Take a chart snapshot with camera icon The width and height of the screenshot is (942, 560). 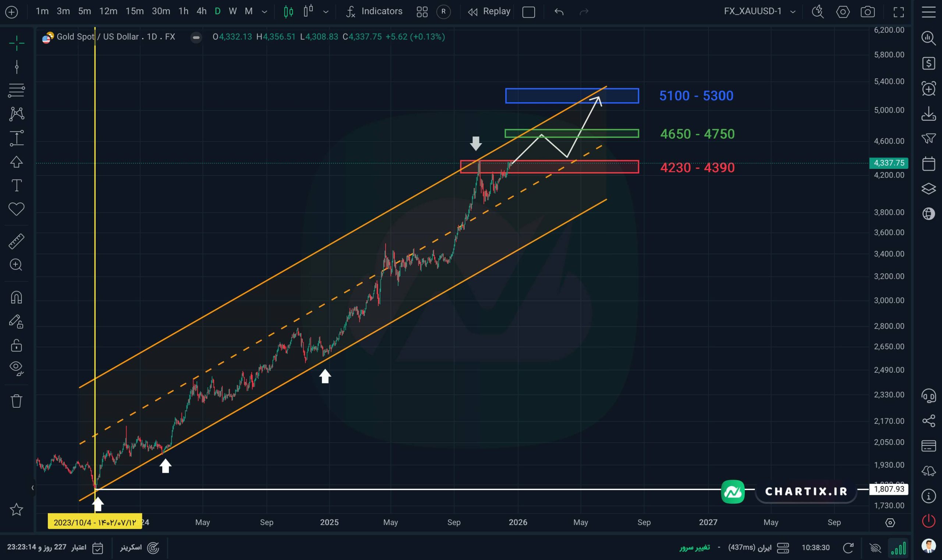tap(867, 12)
